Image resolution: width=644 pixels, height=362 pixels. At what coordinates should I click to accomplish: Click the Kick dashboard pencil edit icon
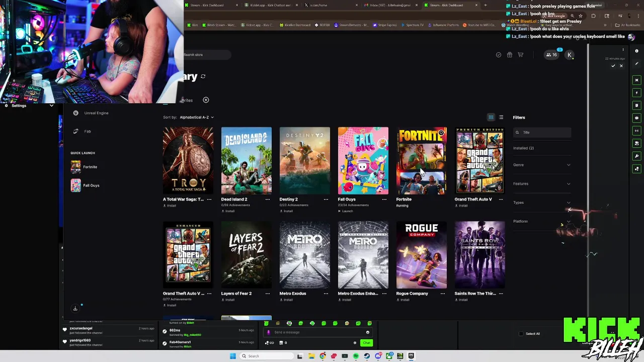636,63
